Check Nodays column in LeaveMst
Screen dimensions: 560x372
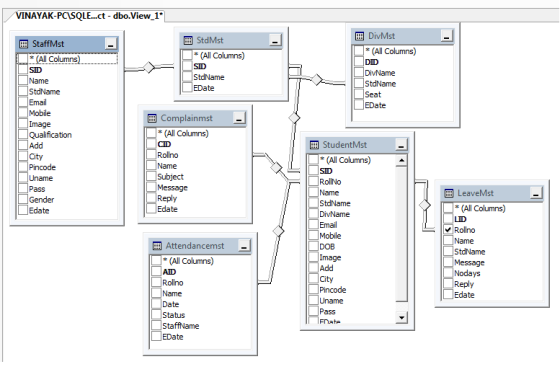[x=448, y=273]
